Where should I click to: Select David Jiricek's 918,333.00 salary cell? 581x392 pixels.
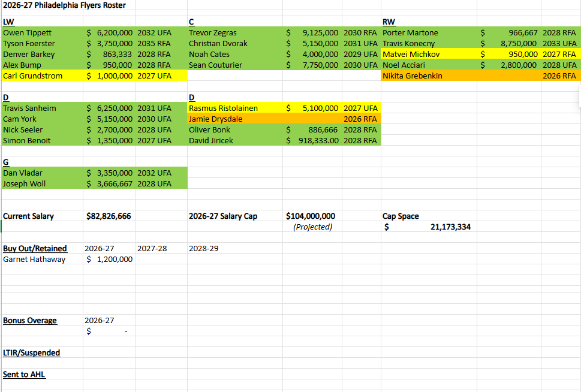[312, 140]
